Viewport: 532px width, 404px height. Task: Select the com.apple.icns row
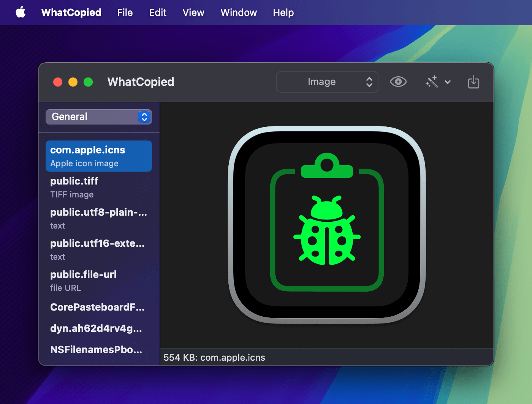(x=99, y=156)
